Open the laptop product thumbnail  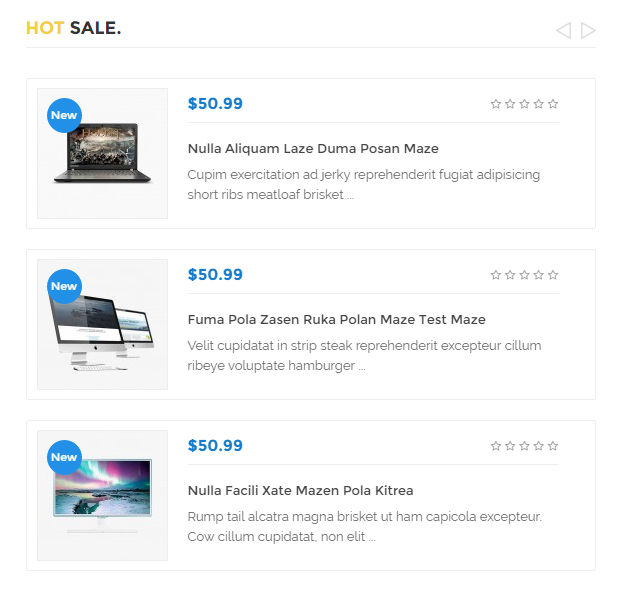point(102,153)
